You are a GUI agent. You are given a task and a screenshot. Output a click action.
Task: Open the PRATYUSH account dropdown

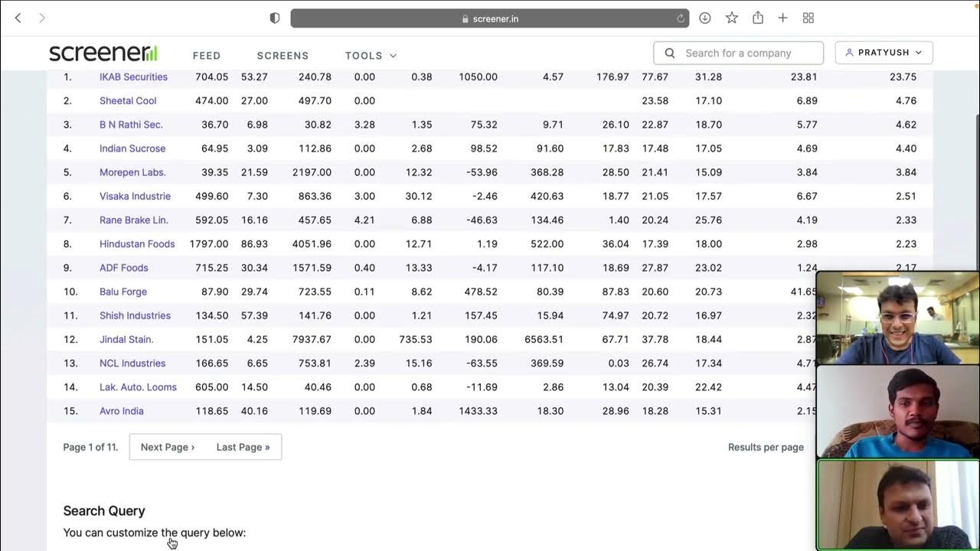(884, 53)
